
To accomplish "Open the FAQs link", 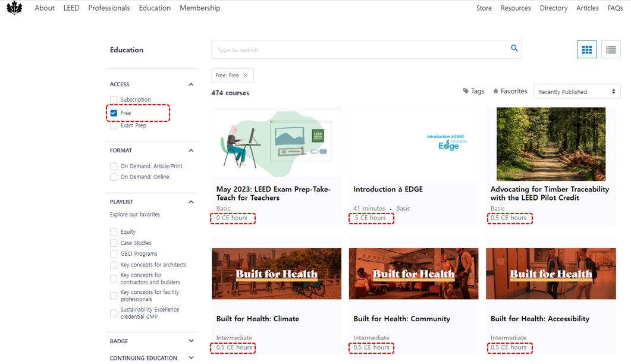I will click(616, 8).
